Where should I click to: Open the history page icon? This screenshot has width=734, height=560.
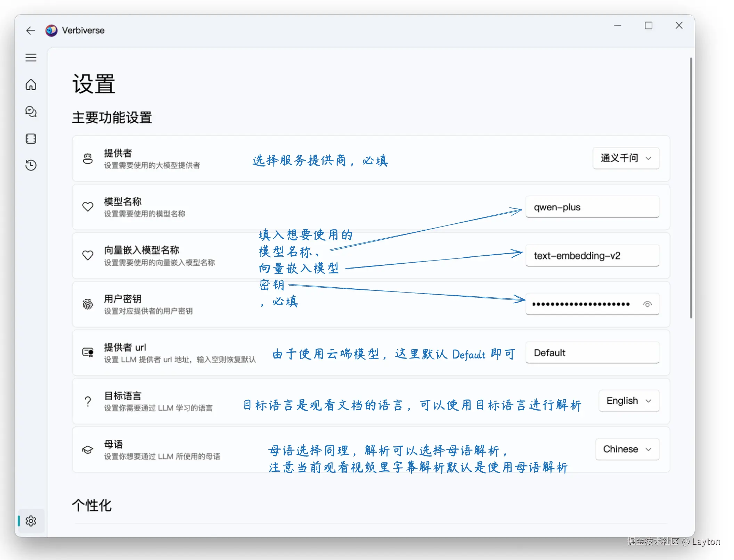tap(31, 165)
